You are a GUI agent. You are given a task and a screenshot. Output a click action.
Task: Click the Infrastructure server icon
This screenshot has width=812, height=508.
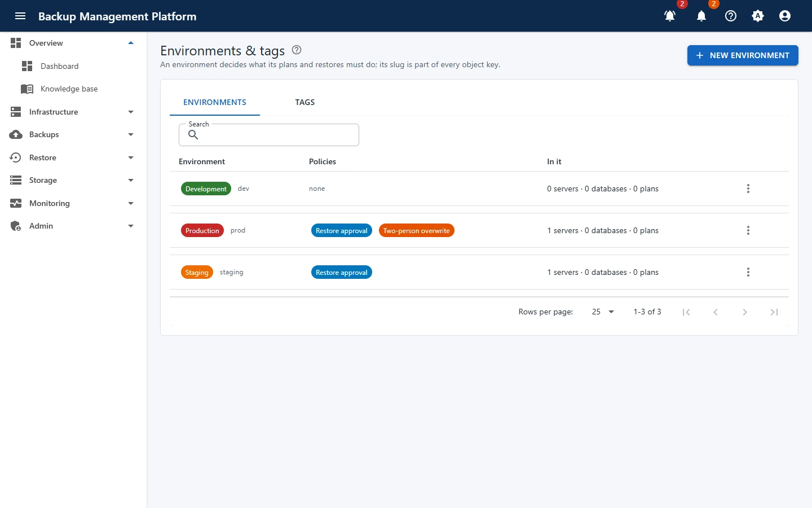(16, 112)
